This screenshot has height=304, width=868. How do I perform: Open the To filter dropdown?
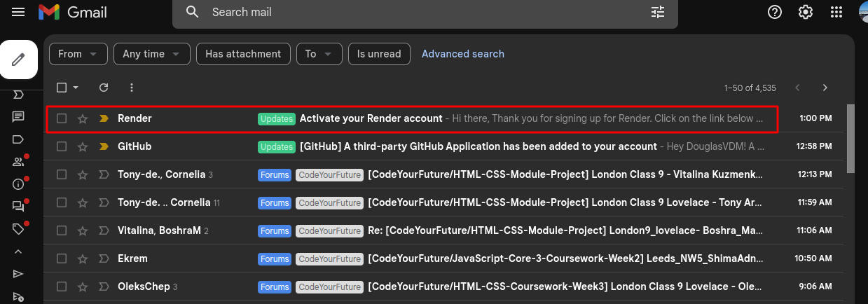319,54
